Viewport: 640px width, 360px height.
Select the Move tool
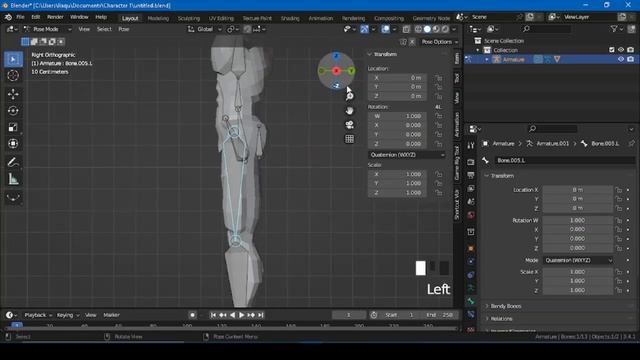13,94
